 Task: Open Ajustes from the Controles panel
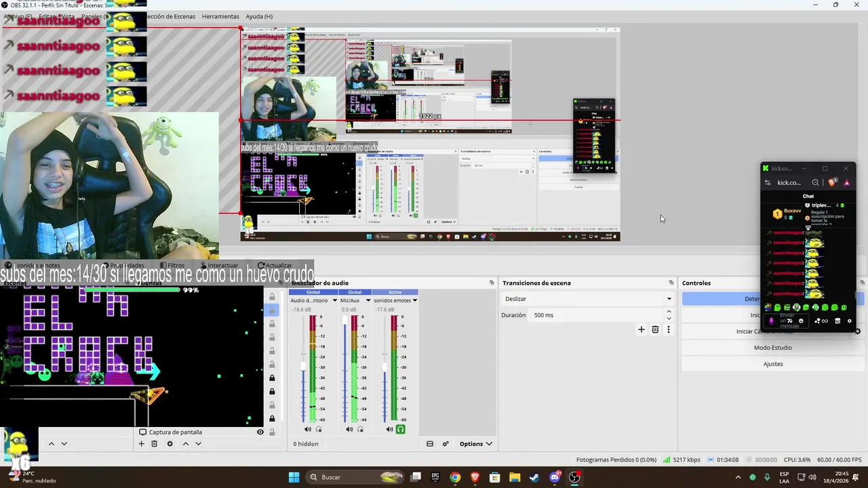tap(772, 364)
